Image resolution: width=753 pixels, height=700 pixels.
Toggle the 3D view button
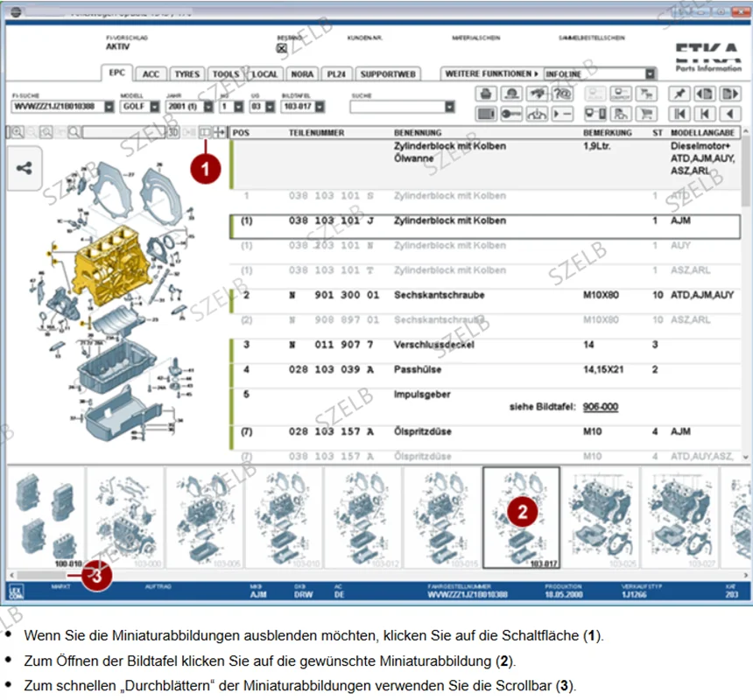pyautogui.click(x=173, y=132)
